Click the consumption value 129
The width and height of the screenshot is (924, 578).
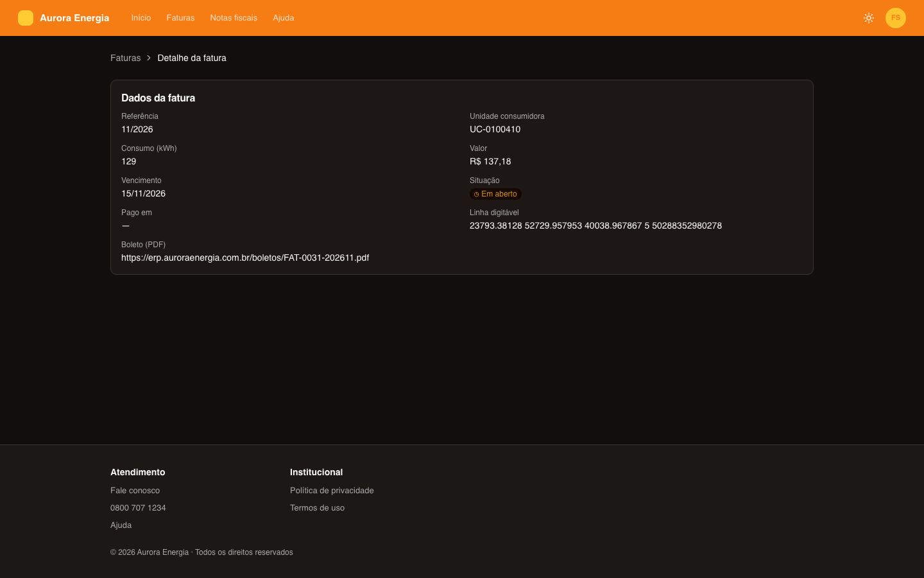[x=129, y=161]
